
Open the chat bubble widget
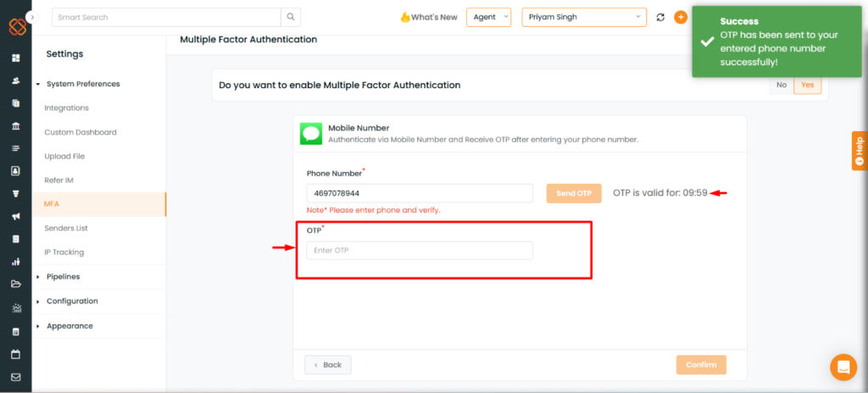843,367
